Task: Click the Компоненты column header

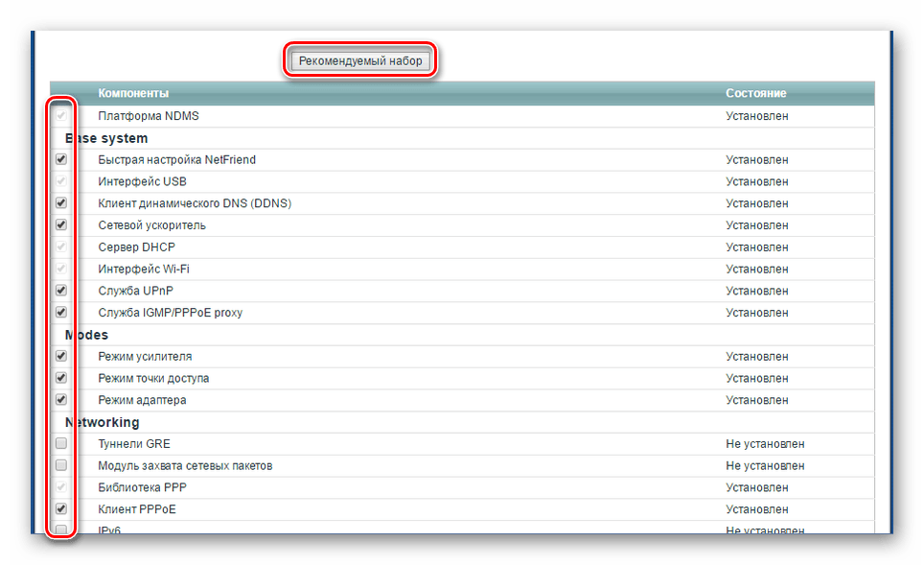Action: pyautogui.click(x=133, y=93)
